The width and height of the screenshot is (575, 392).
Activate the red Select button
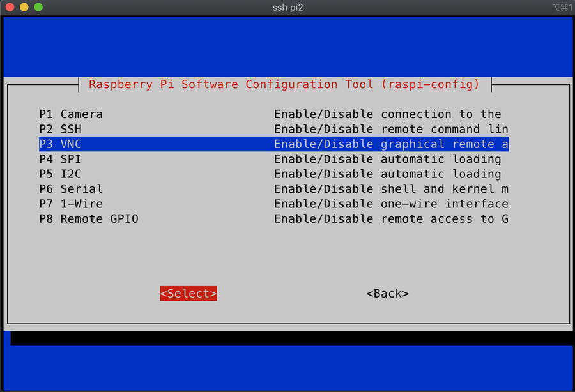[x=188, y=294]
